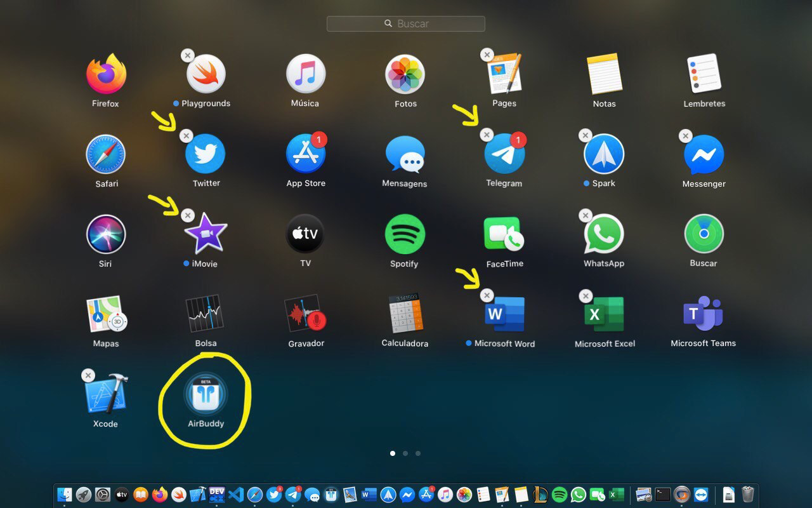812x508 pixels.
Task: Open Mensagens app in Launchpad
Action: 405,154
